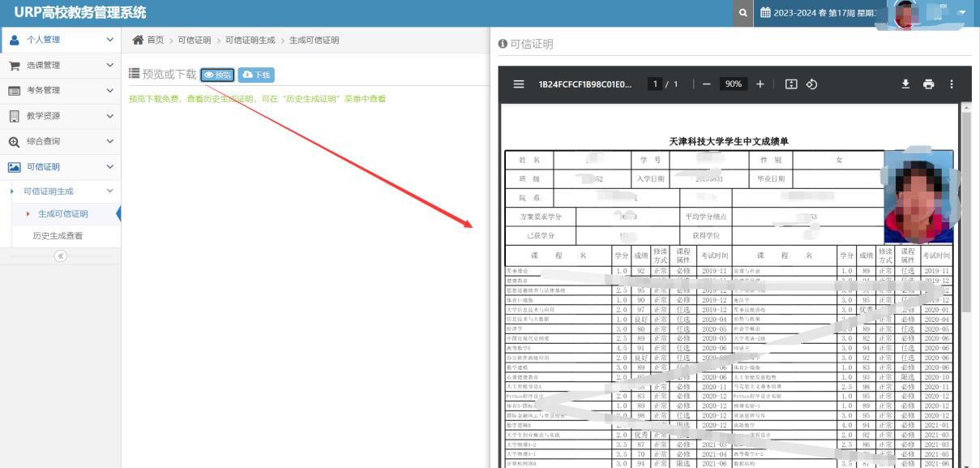This screenshot has width=980, height=468.
Task: Click the PDF page number field
Action: (655, 84)
